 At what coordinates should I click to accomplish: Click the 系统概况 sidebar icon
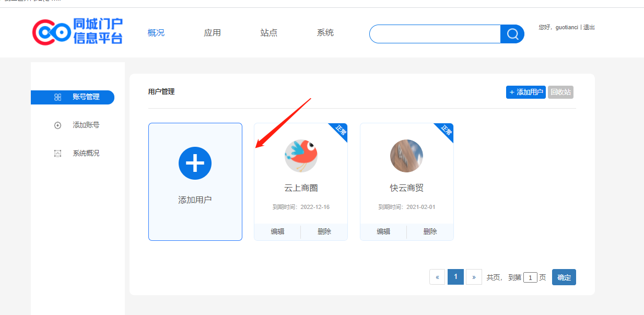click(x=58, y=154)
